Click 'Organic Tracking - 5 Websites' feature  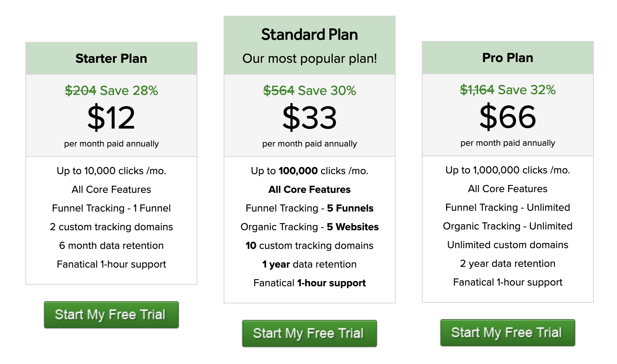click(x=310, y=227)
